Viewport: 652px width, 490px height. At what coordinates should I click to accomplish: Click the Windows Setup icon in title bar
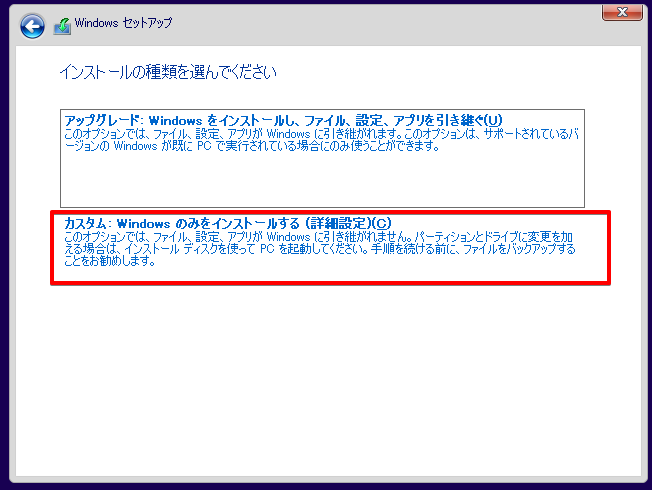point(62,26)
